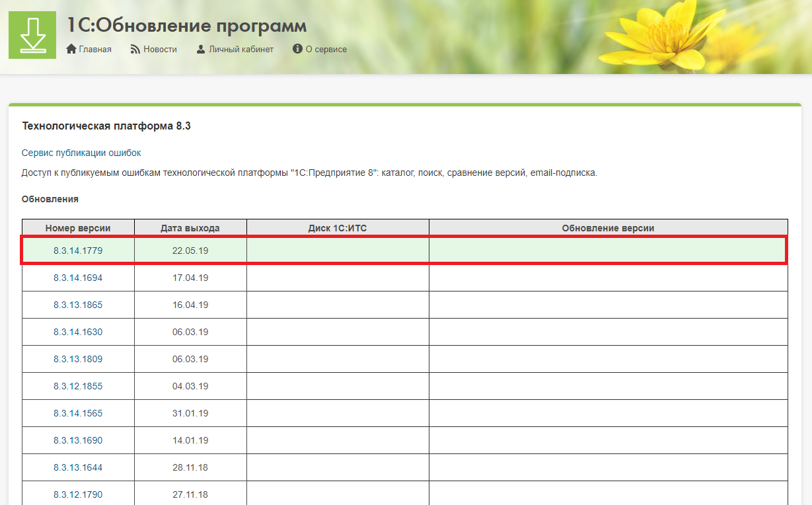
Task: Open Личный кабинет page
Action: tap(240, 50)
